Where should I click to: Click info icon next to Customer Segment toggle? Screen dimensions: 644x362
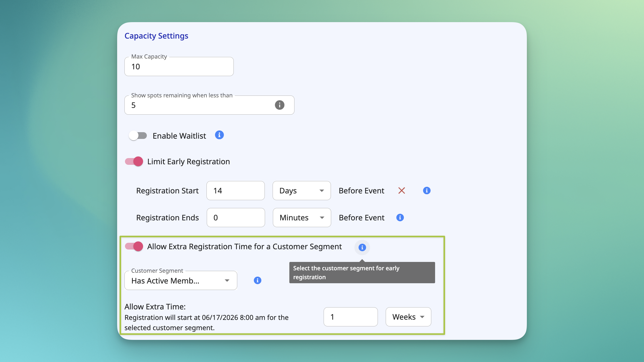point(362,247)
